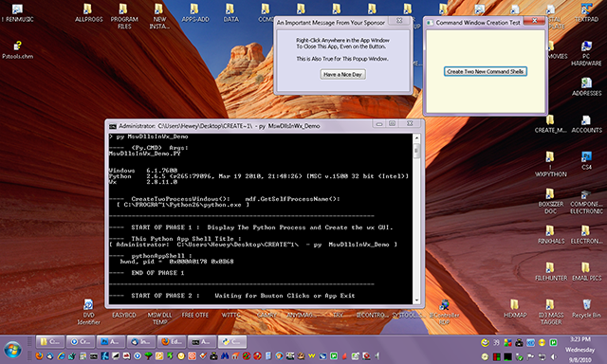Screen dimensions: 607x364
Task: Click the console scrollbar thumb
Action: tap(417, 151)
